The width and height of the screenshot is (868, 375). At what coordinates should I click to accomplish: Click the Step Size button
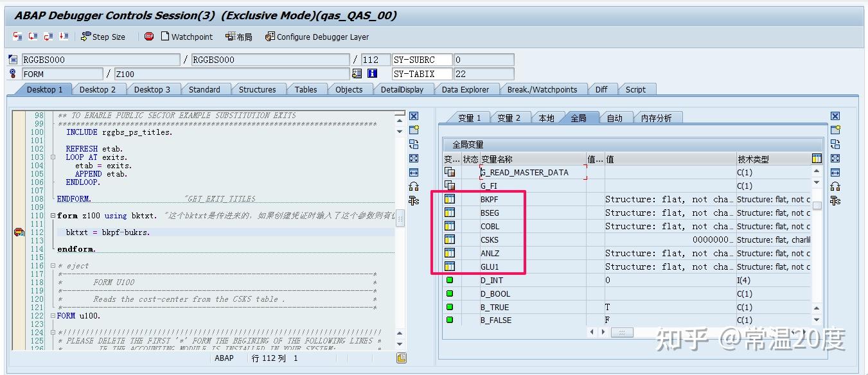pos(103,37)
